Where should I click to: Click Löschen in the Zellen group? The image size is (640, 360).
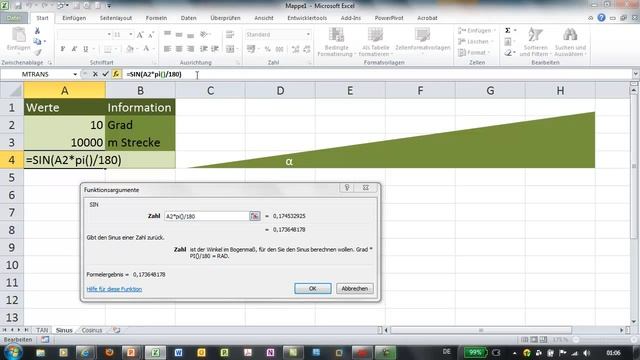[475, 42]
